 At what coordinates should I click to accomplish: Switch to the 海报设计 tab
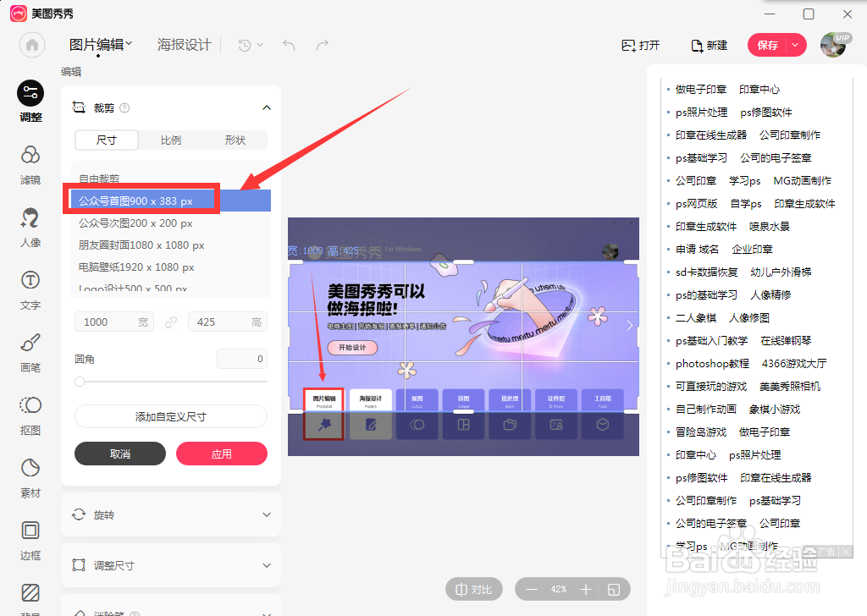[x=184, y=45]
